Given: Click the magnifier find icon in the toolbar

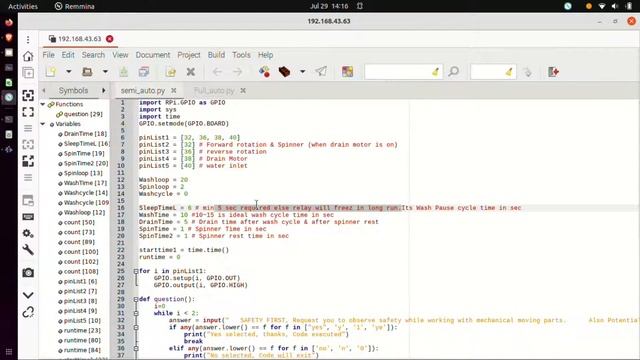Looking at the screenshot, I should [x=453, y=72].
